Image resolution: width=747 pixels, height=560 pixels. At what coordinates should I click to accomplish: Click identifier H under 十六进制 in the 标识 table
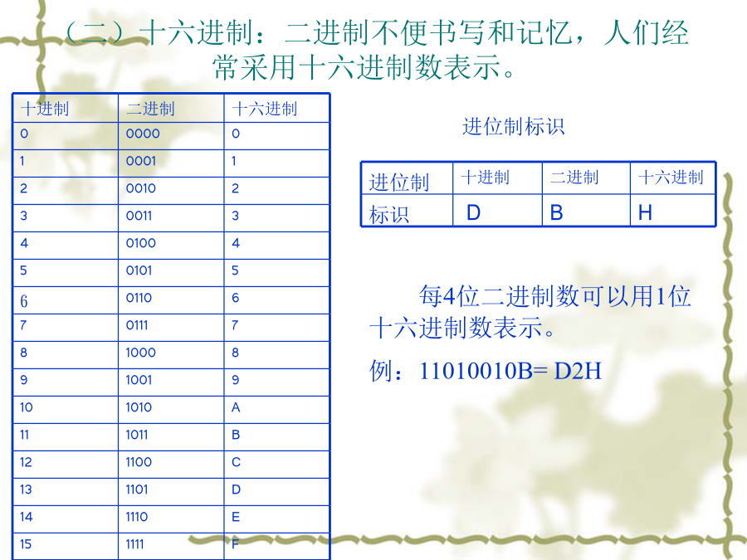coord(672,210)
